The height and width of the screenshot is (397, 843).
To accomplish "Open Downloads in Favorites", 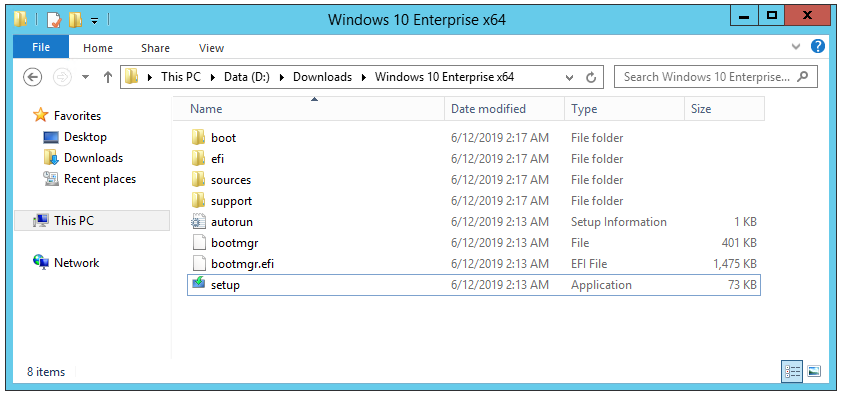I will pyautogui.click(x=93, y=158).
